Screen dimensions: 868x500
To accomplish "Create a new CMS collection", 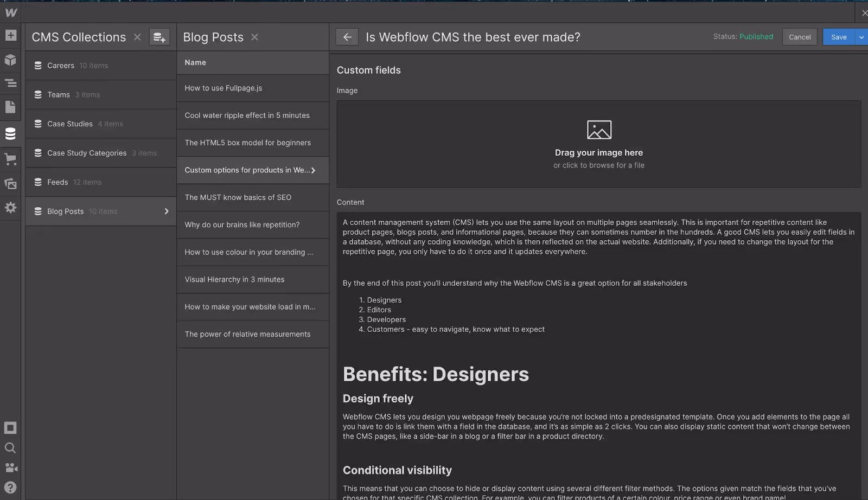I will pos(159,37).
